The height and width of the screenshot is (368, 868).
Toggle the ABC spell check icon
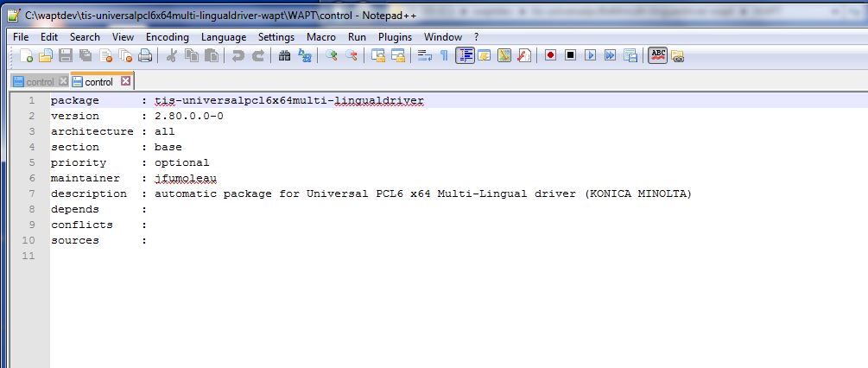pos(657,55)
